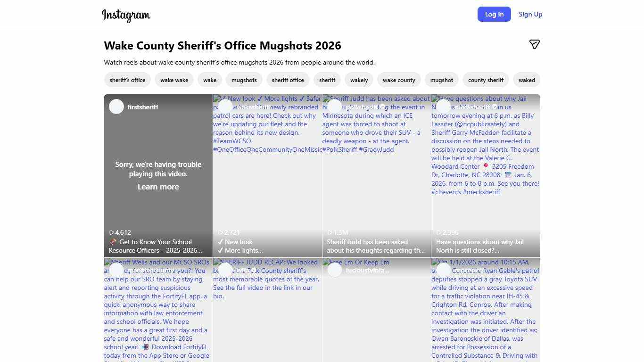644x362 pixels.
Task: Click the play count icon on firstsheriff's reel
Action: click(111, 232)
